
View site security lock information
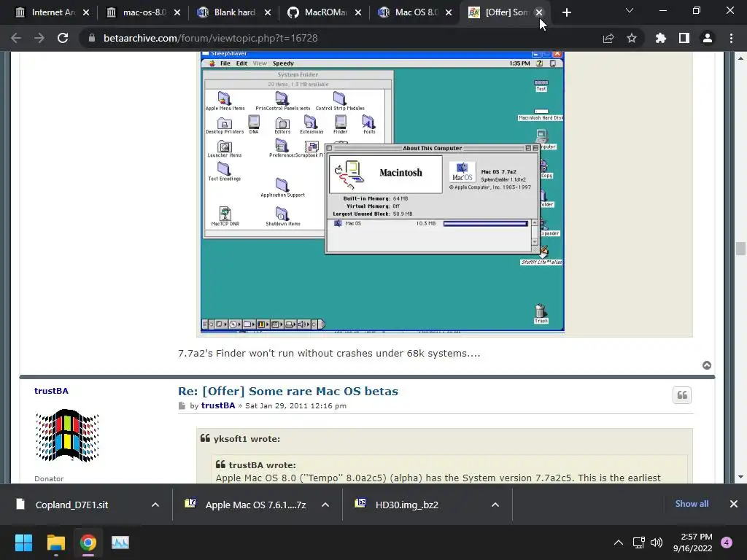coord(92,38)
